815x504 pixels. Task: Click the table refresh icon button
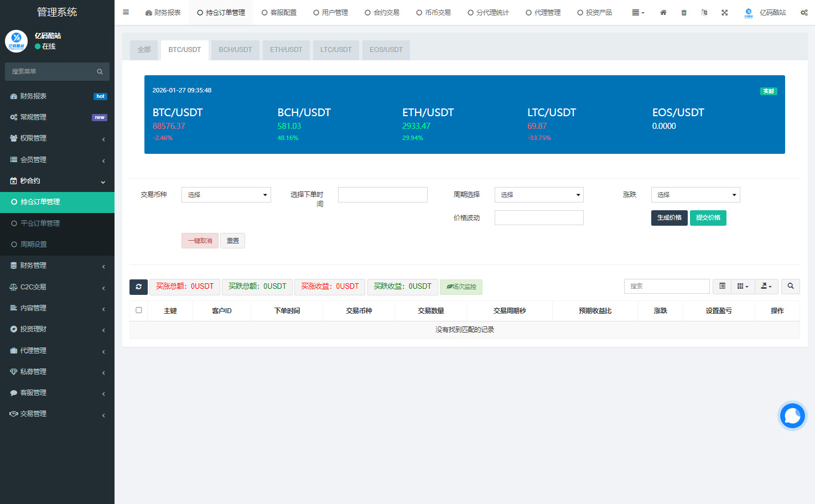point(138,287)
